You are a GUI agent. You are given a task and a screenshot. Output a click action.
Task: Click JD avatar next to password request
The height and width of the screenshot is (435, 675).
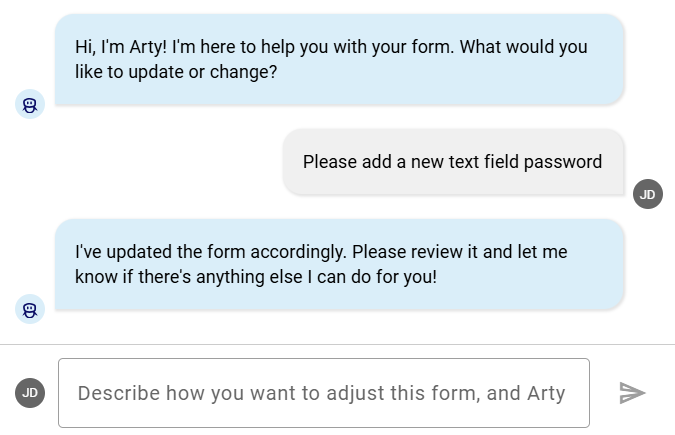647,194
